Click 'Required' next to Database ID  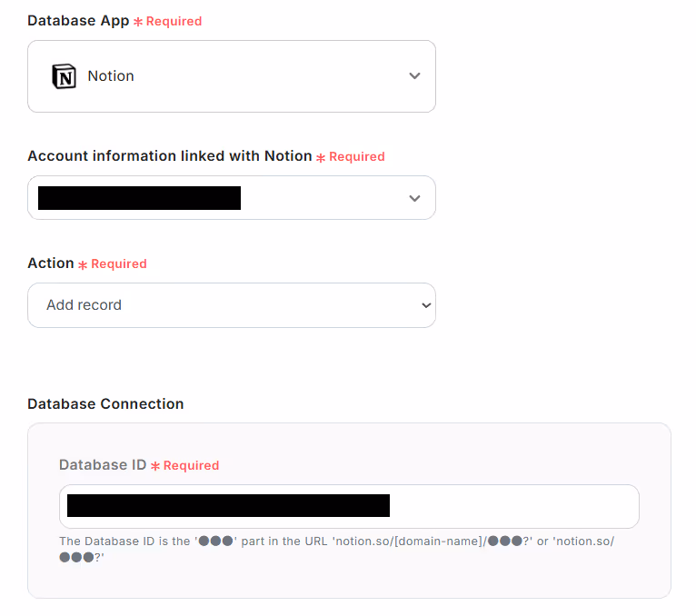[x=192, y=465]
